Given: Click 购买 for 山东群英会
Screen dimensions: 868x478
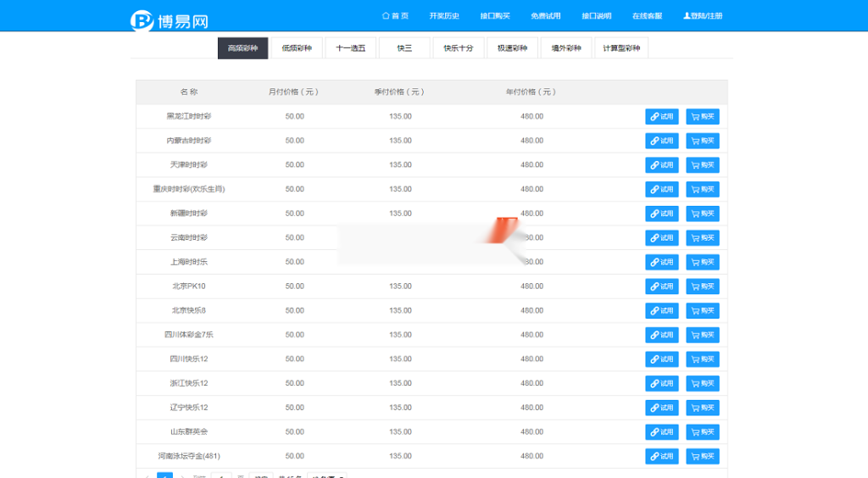Looking at the screenshot, I should pyautogui.click(x=703, y=432).
